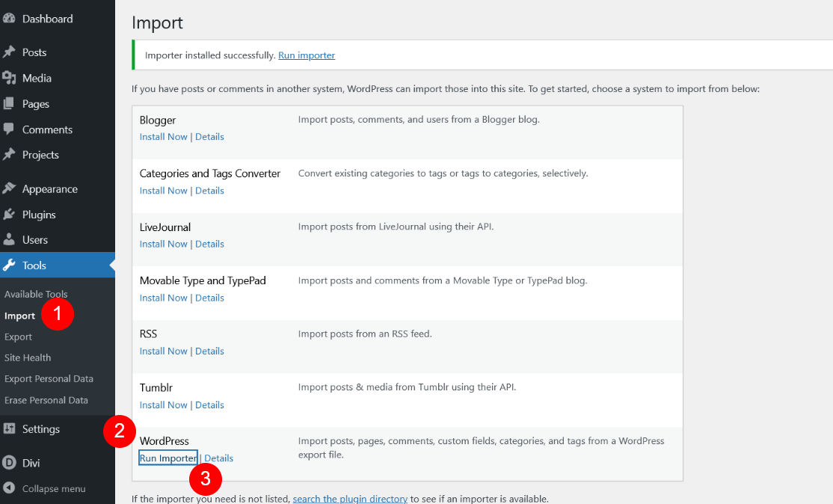
Task: Click search the plugin directory link
Action: [350, 499]
